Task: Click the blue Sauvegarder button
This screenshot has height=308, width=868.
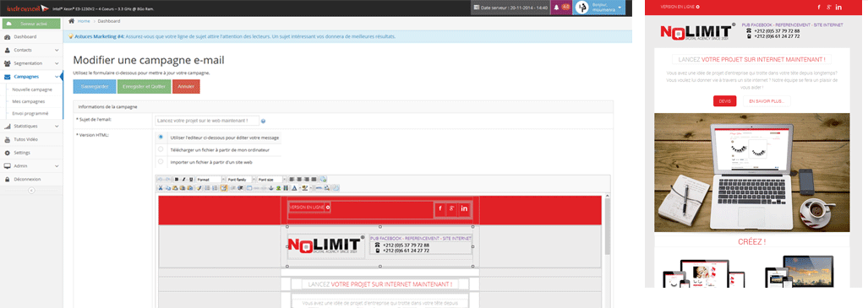Action: pos(94,87)
